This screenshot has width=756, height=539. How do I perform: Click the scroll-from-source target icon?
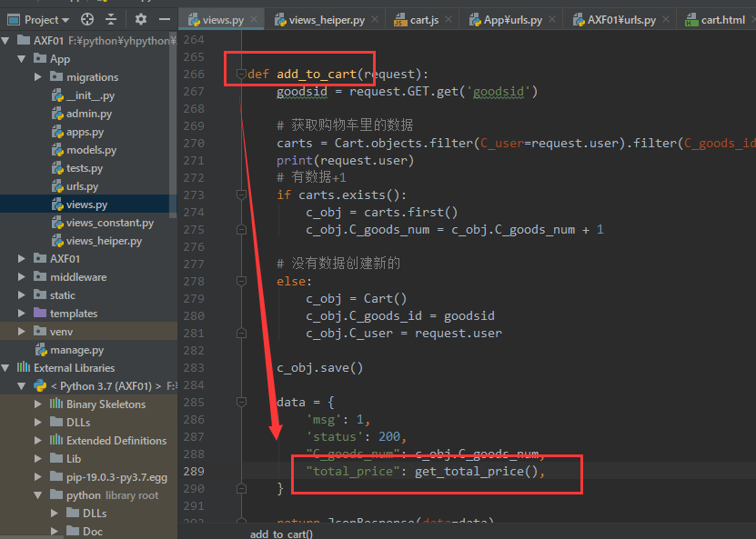pyautogui.click(x=87, y=19)
